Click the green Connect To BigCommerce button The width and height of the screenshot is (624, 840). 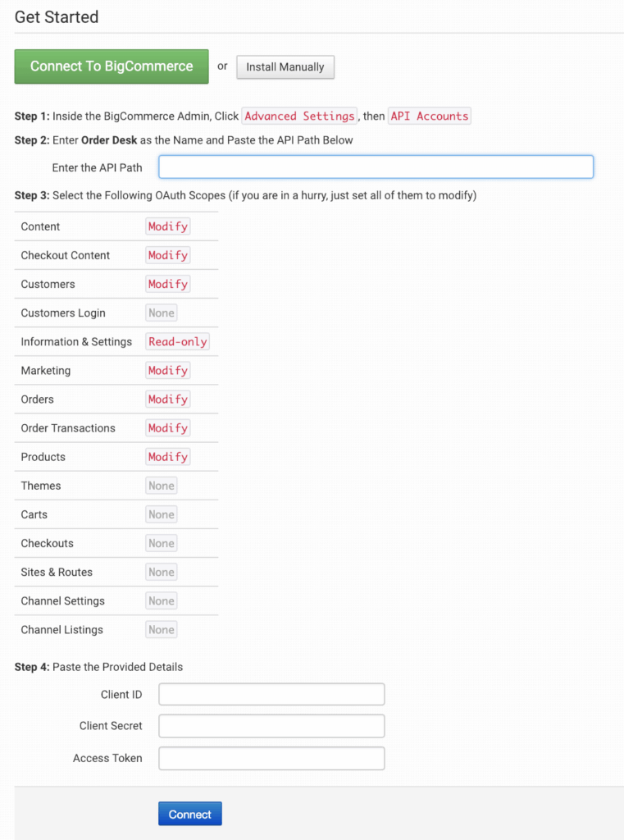pyautogui.click(x=112, y=66)
